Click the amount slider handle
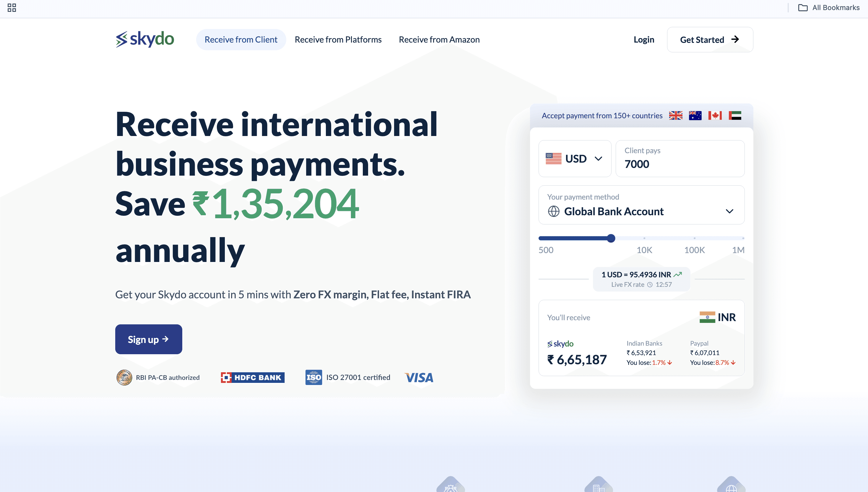The image size is (868, 492). pos(611,238)
